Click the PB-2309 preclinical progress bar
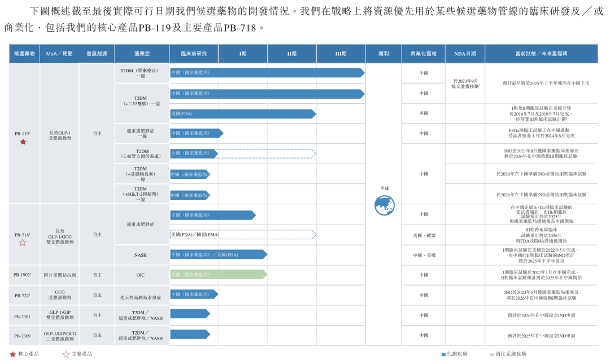Image resolution: width=610 pixels, height=364 pixels. click(190, 334)
